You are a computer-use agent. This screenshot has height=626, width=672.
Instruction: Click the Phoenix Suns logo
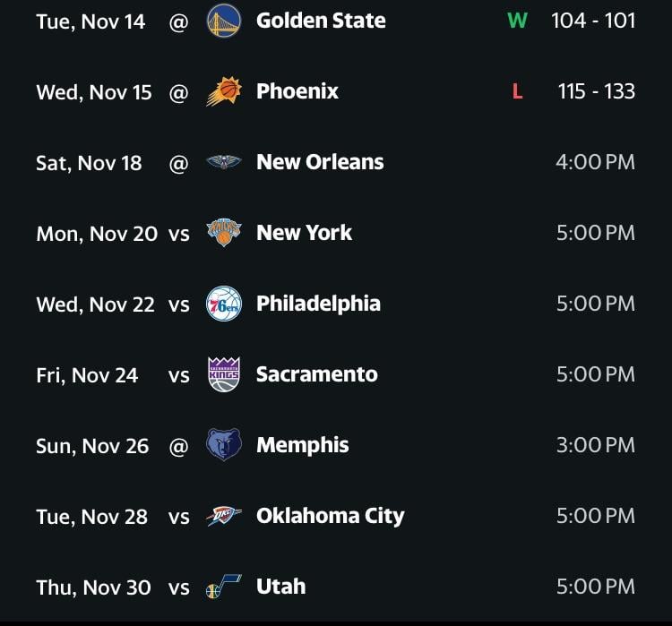(x=223, y=91)
